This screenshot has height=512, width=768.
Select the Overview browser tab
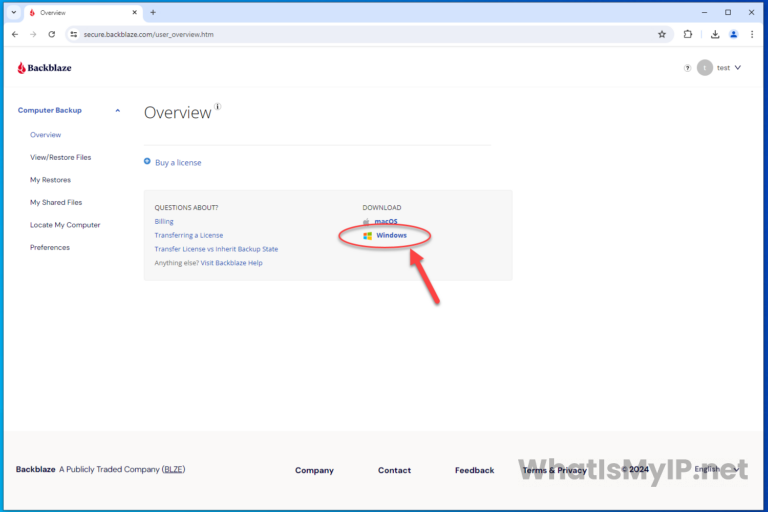point(83,13)
